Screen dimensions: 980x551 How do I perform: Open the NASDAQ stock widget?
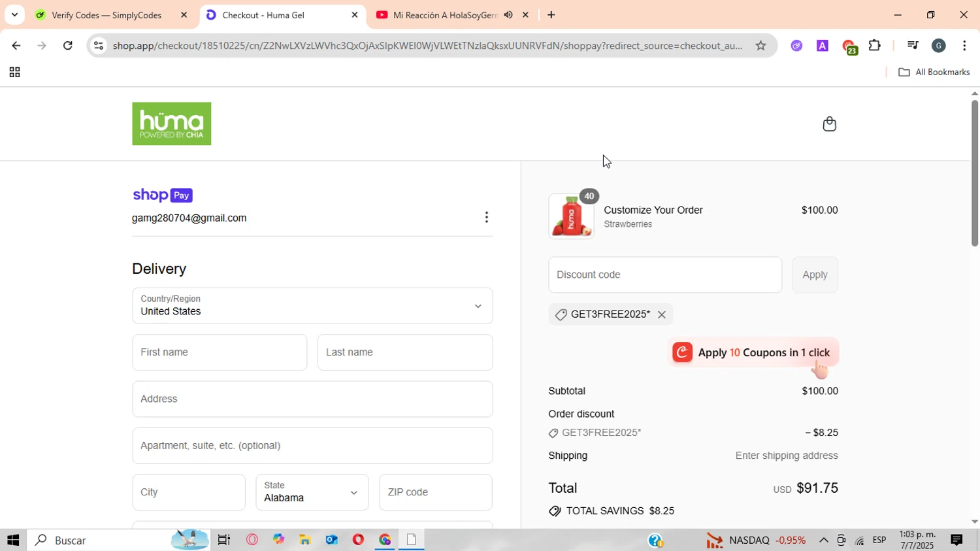click(x=756, y=541)
